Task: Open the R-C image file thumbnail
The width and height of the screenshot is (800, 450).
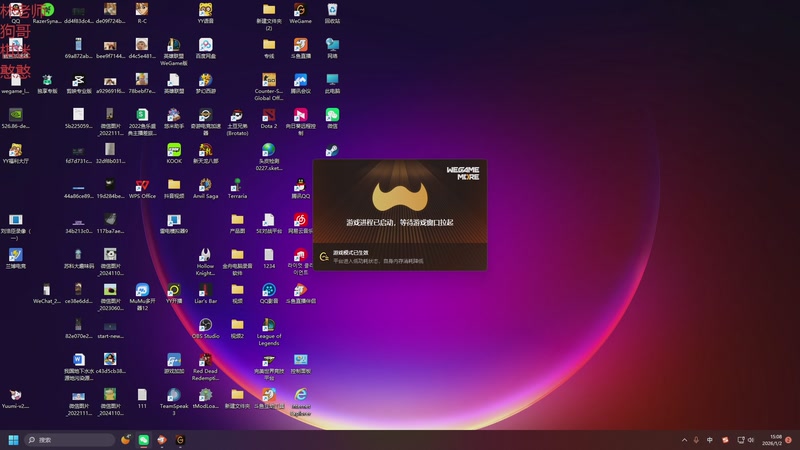Action: point(142,13)
